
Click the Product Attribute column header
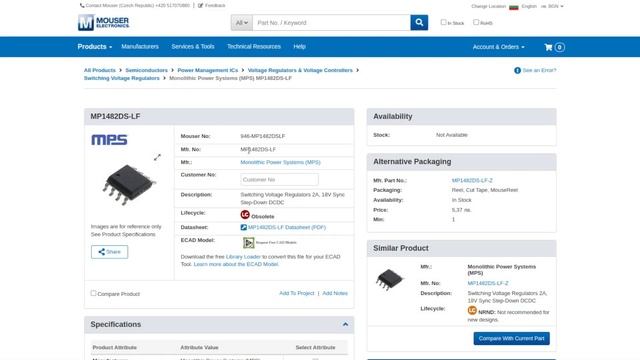[x=115, y=347]
